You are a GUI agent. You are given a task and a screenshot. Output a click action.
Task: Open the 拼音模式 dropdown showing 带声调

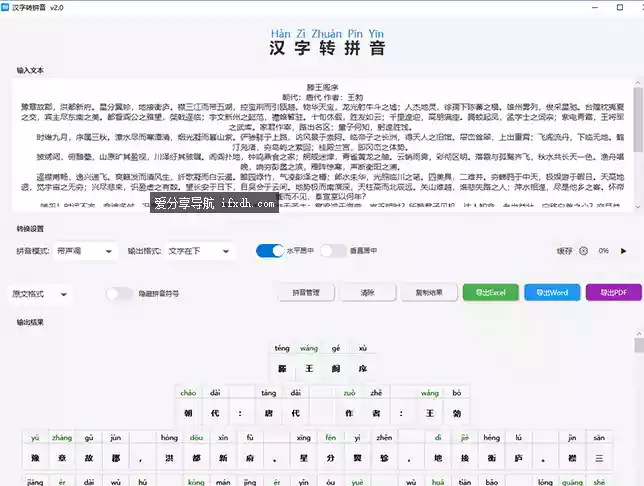coord(85,251)
